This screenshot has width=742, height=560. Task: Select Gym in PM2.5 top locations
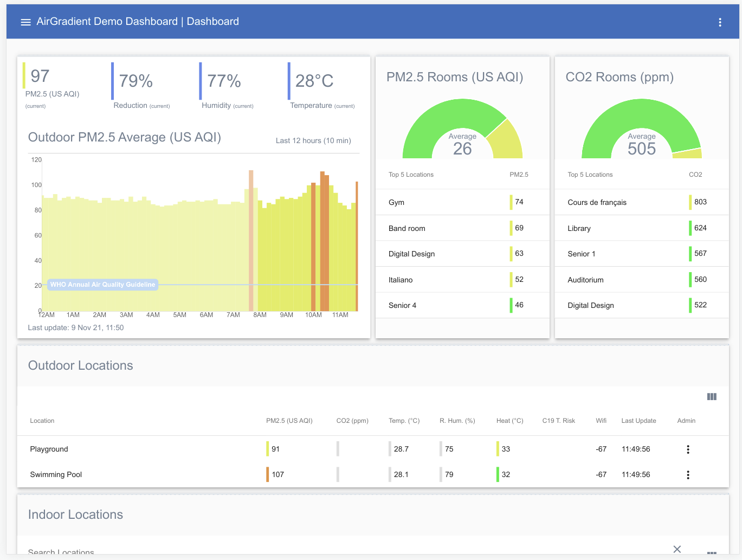point(396,202)
